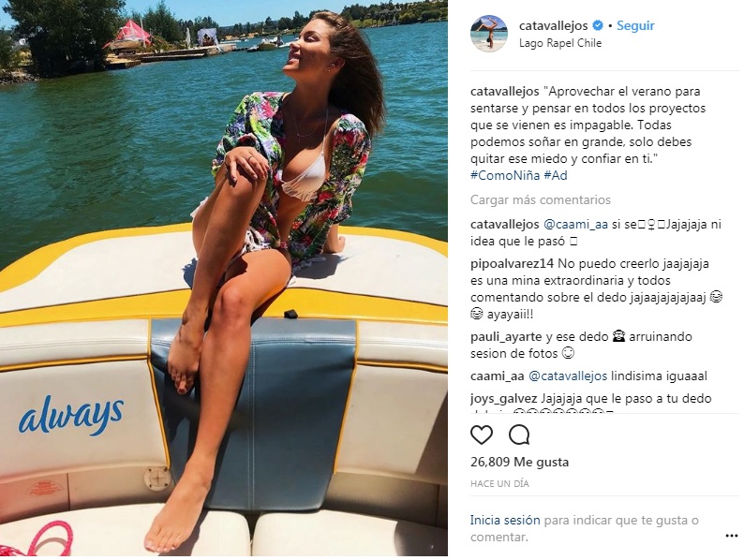
Task: Click the catavallejos profile avatar
Action: pyautogui.click(x=489, y=34)
